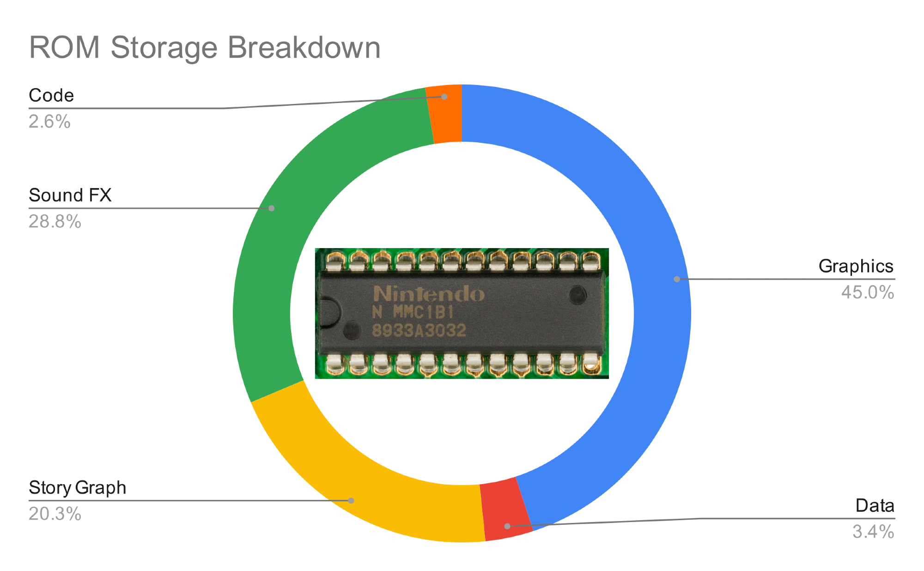This screenshot has height=571, width=924.
Task: Click the Nintendo chip image in center
Action: point(462,313)
